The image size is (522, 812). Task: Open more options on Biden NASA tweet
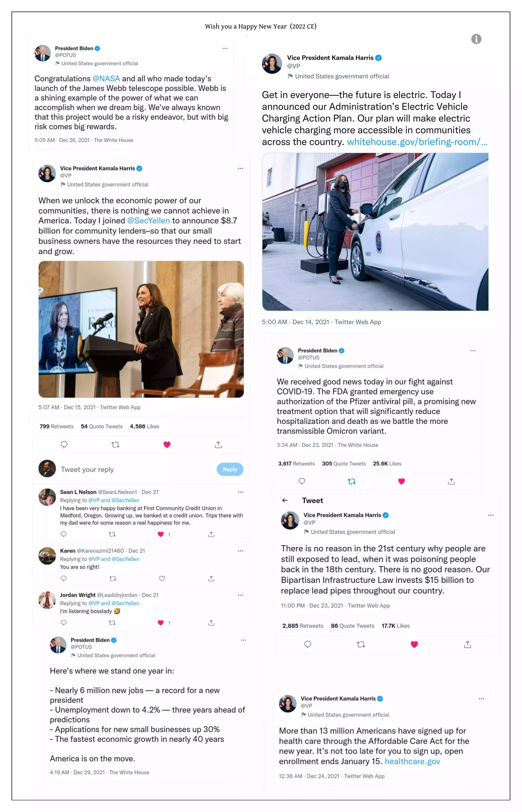point(225,48)
